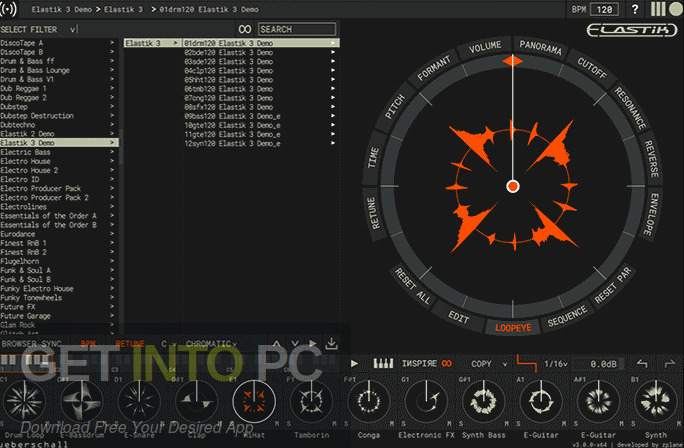Click the Envelope segment
Image resolution: width=684 pixels, height=448 pixels.
pos(650,214)
